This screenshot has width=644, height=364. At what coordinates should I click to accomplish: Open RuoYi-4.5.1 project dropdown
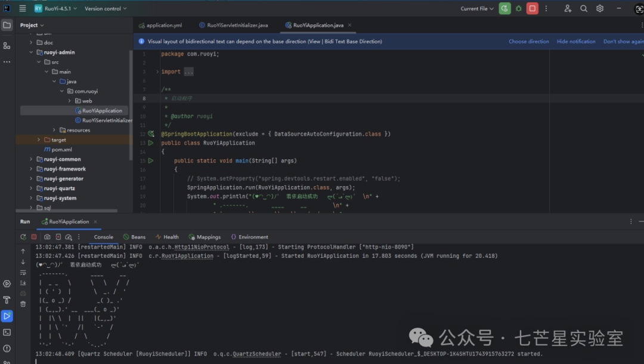pyautogui.click(x=55, y=8)
